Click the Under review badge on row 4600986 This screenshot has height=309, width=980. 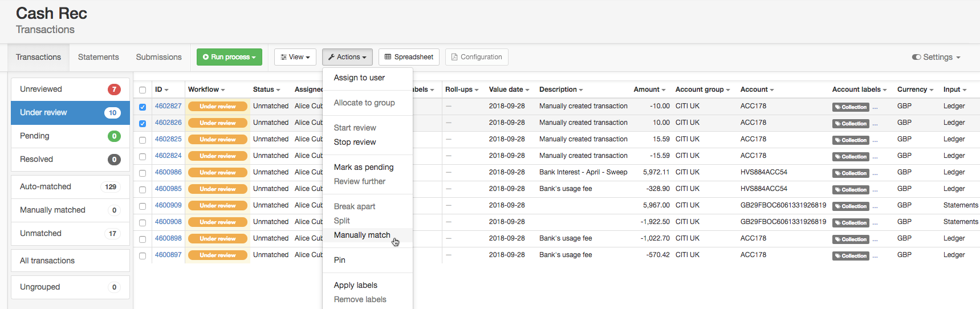pos(218,172)
